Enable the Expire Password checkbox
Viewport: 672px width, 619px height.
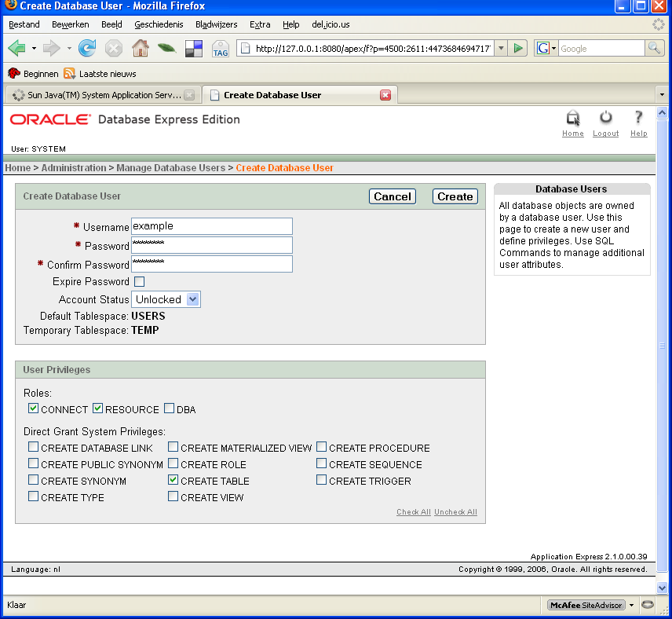(139, 281)
